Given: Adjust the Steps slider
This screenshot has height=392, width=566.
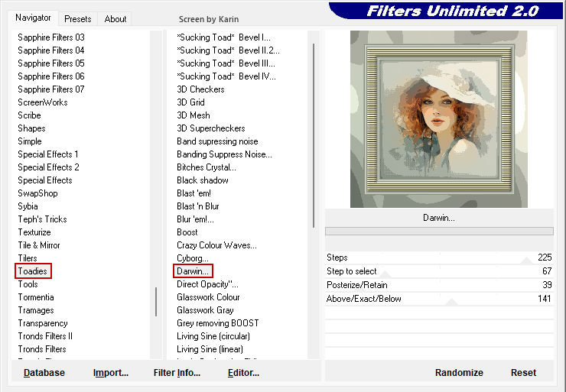Looking at the screenshot, I should point(438,258).
